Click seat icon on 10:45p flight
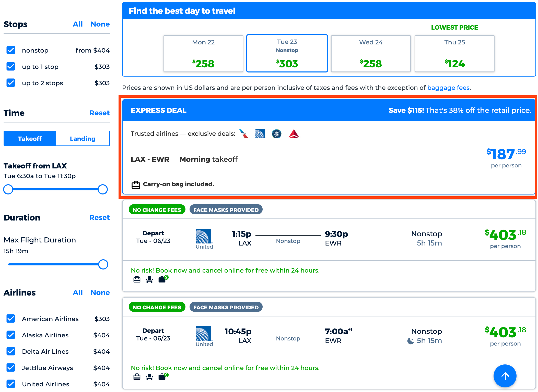 149,377
